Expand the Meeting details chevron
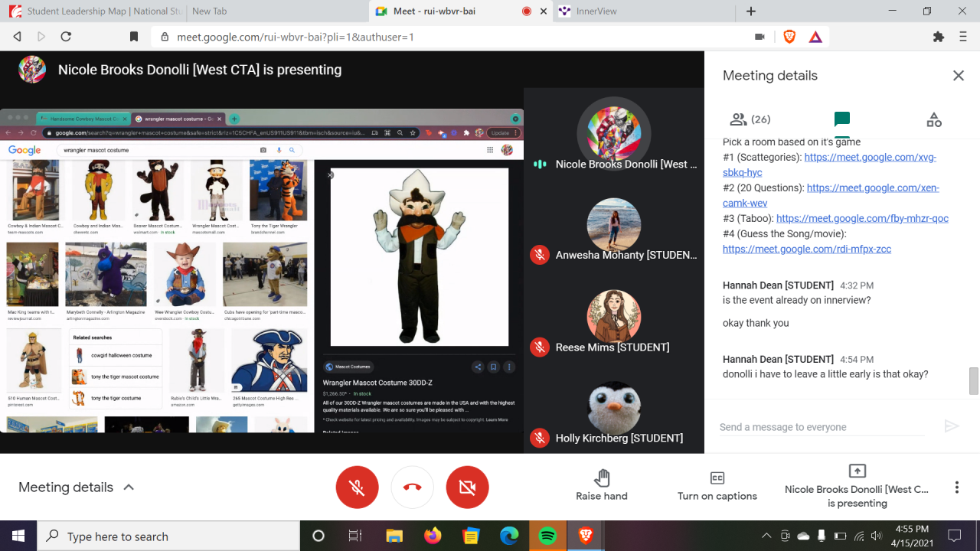Screen dimensions: 980x551 click(x=129, y=487)
